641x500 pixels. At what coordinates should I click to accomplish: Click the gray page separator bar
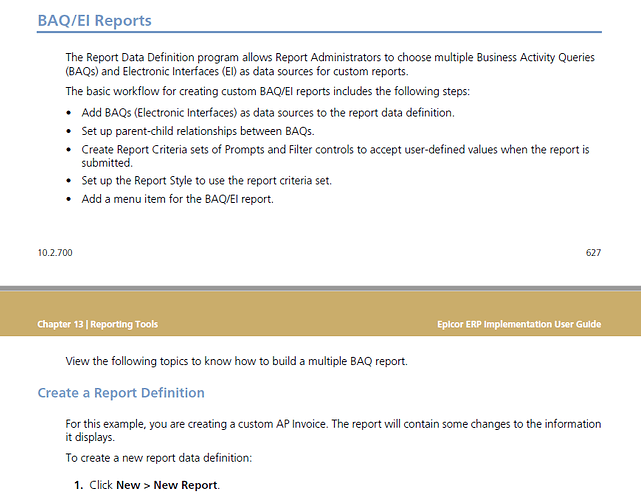pyautogui.click(x=320, y=288)
